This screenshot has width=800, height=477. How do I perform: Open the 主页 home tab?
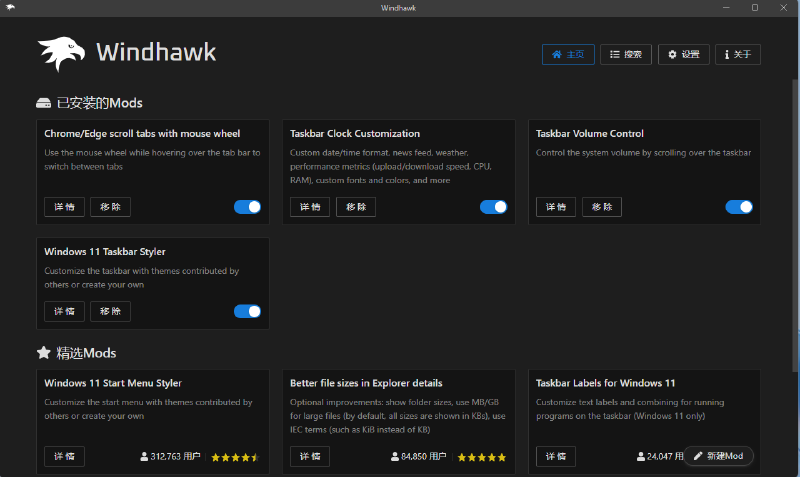[568, 54]
